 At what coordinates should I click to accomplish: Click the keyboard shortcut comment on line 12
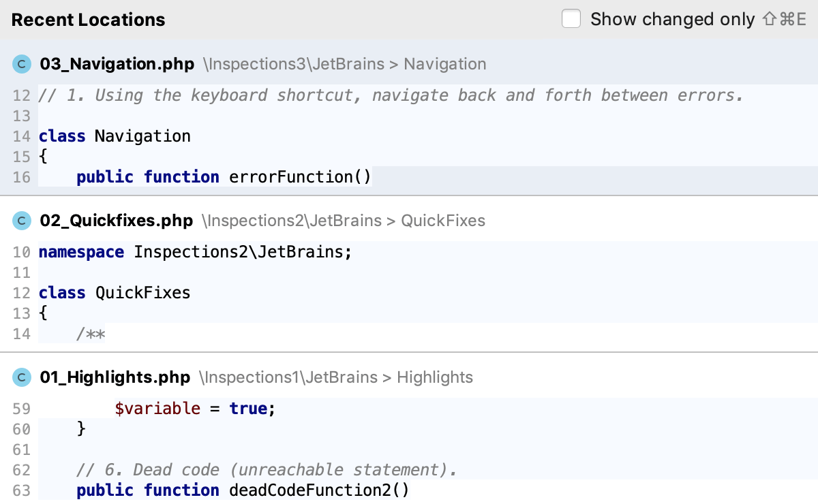click(391, 95)
